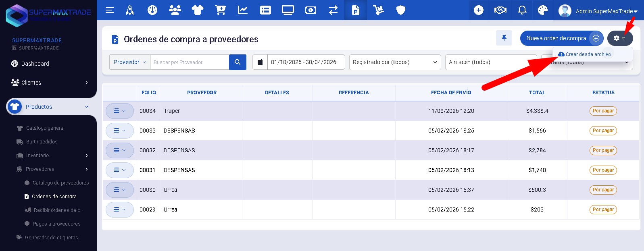Expand row actions menu for folio 00034

coord(120,111)
